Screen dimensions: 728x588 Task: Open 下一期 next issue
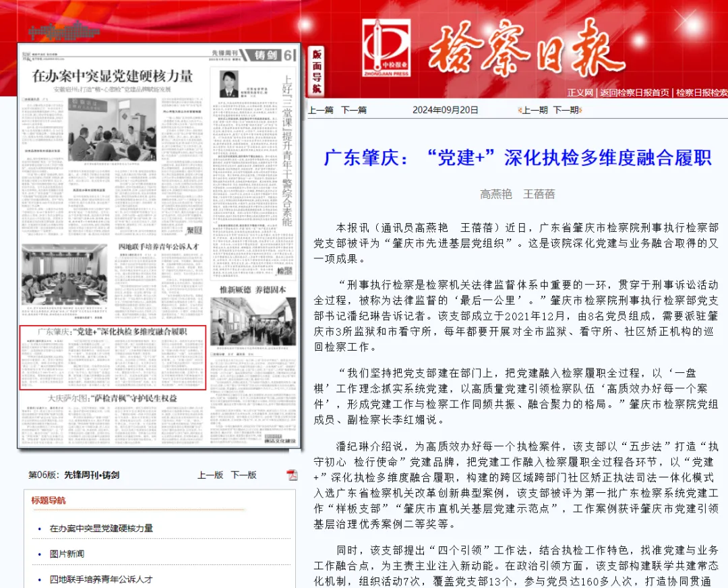click(x=566, y=110)
